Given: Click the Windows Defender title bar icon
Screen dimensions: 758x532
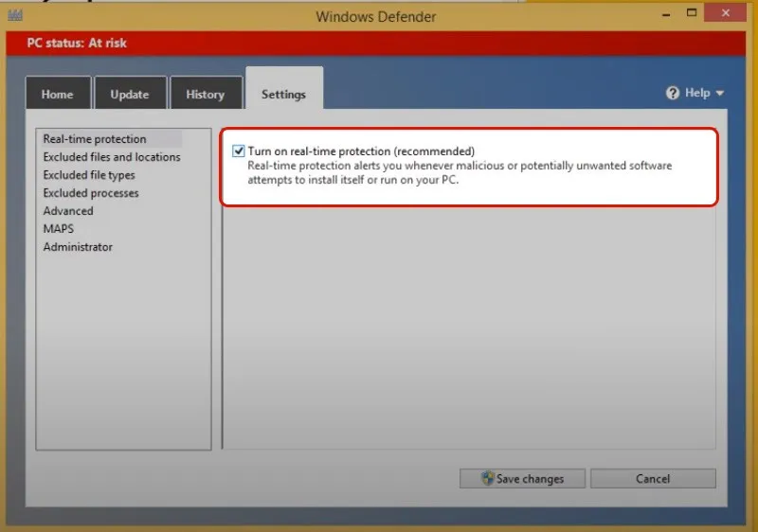Looking at the screenshot, I should click(14, 14).
